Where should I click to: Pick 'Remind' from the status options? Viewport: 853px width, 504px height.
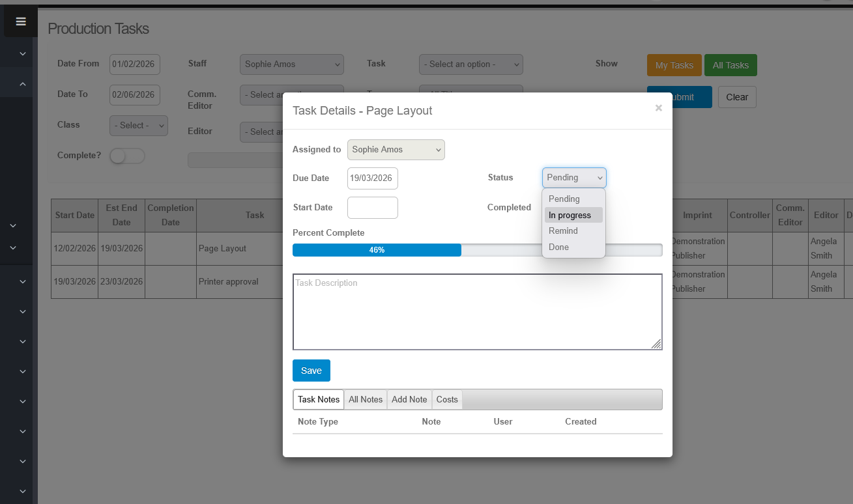pyautogui.click(x=563, y=231)
